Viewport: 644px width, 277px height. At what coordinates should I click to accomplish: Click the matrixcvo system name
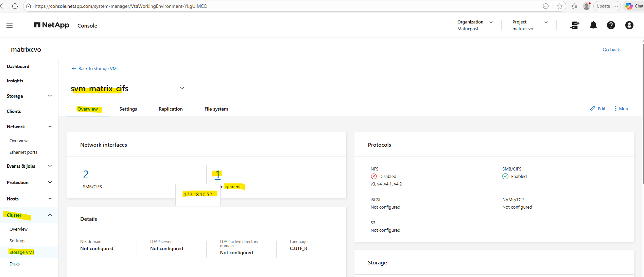click(26, 49)
